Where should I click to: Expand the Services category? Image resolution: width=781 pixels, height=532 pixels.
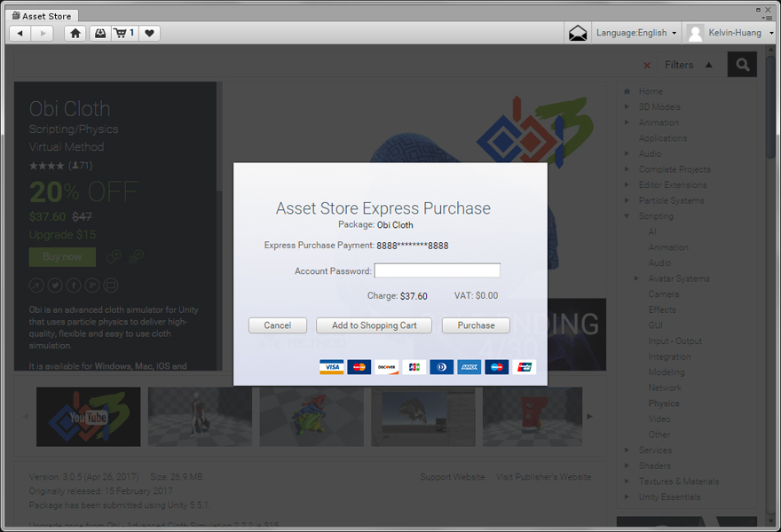click(627, 450)
